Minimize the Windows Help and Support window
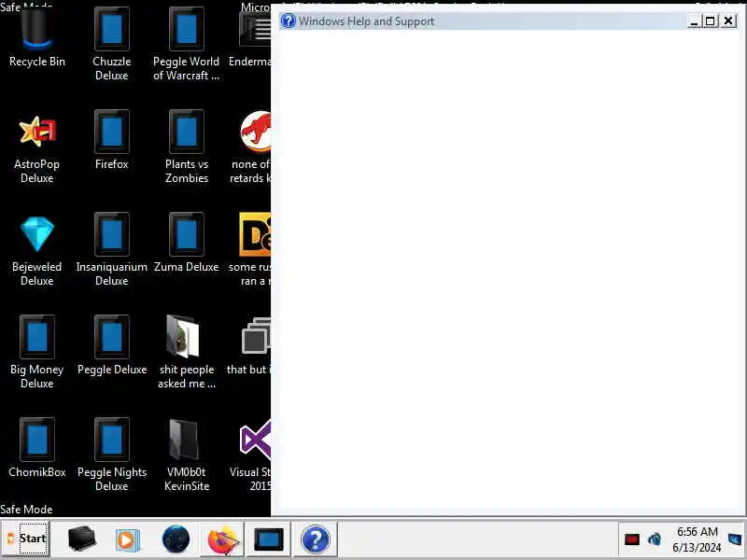 pyautogui.click(x=694, y=21)
